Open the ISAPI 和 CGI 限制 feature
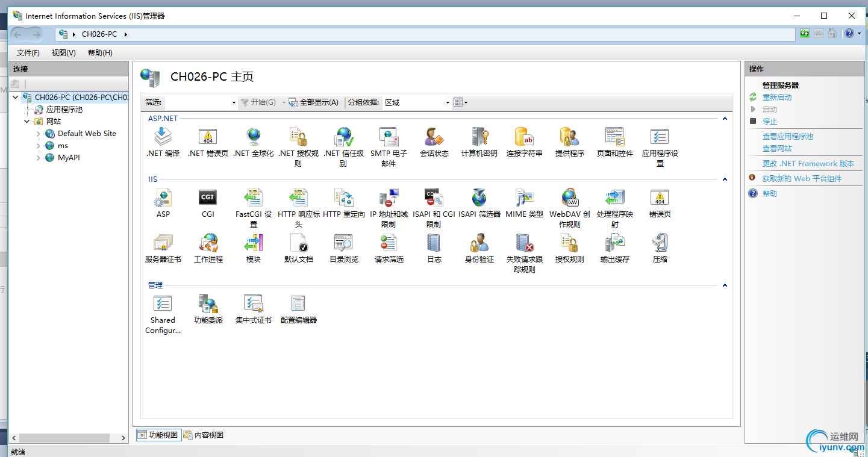Image resolution: width=868 pixels, height=457 pixels. pyautogui.click(x=434, y=208)
